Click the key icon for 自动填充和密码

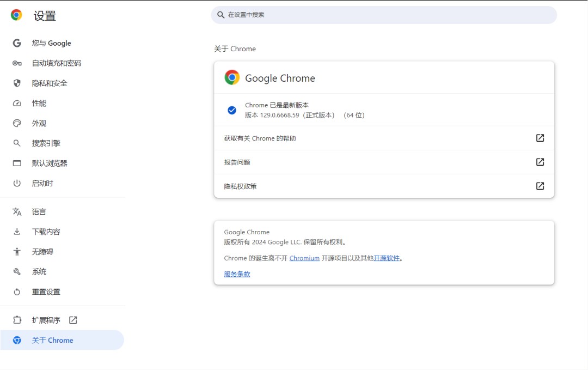click(x=17, y=63)
